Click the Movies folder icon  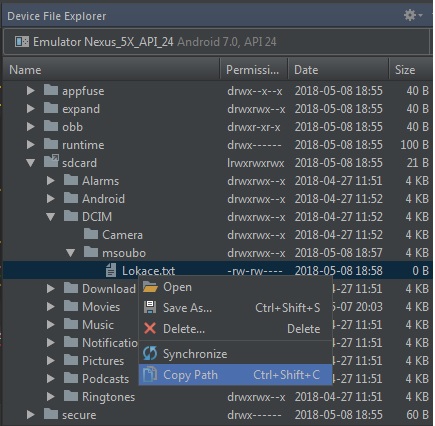(x=71, y=306)
